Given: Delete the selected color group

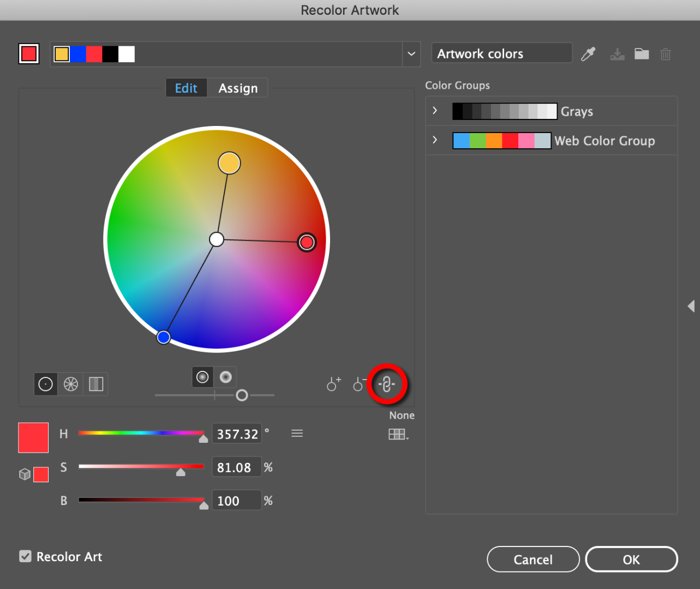Looking at the screenshot, I should [x=665, y=53].
